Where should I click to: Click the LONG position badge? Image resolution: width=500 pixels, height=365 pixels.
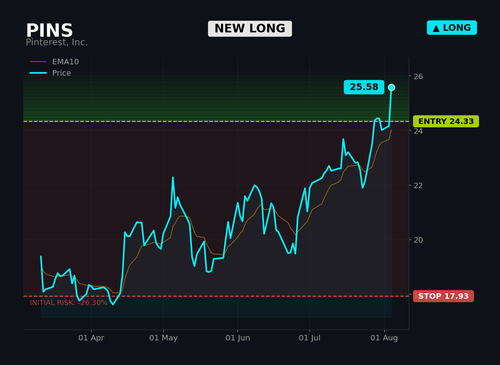452,28
